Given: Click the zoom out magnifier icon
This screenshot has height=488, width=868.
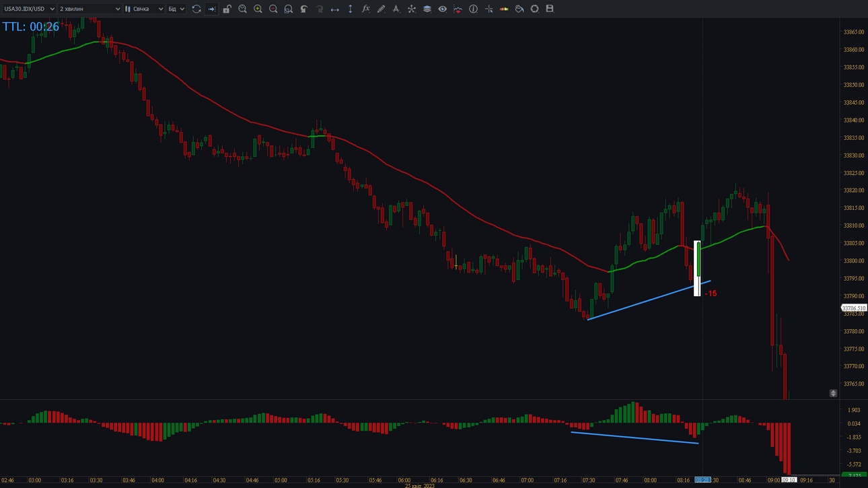Looking at the screenshot, I should coord(273,9).
